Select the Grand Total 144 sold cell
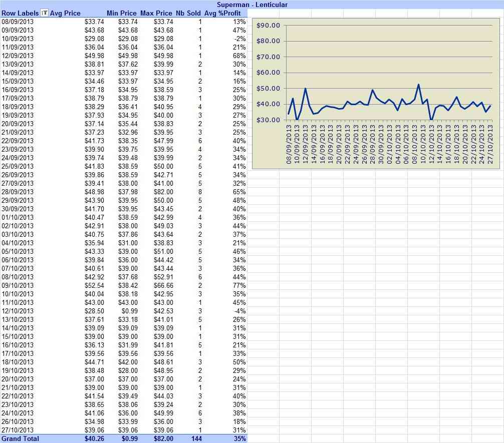This screenshot has width=504, height=443. (196, 438)
